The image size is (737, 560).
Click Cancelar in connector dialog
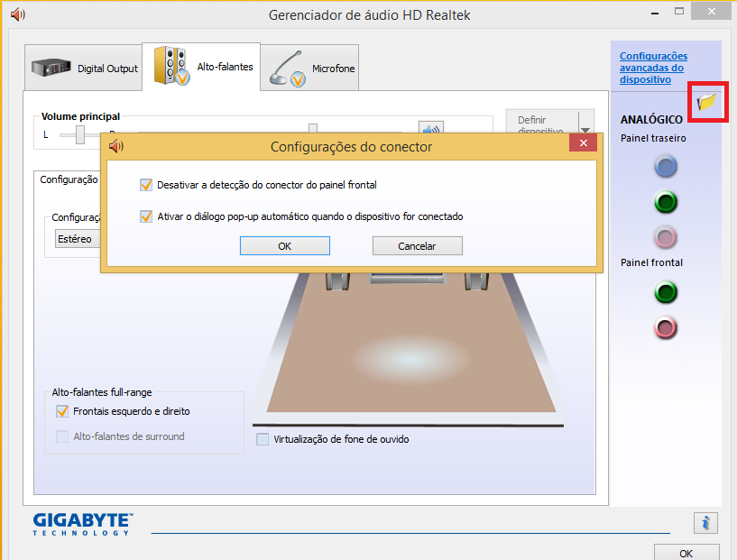pos(418,245)
